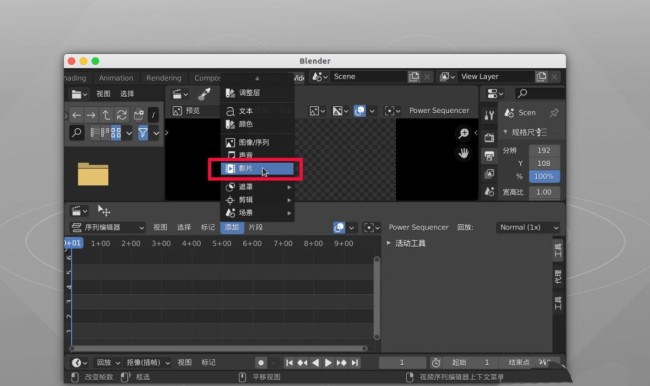Viewport: 650px width, 386px height.
Task: Open the 片段 menu in sequencer header
Action: click(x=255, y=227)
